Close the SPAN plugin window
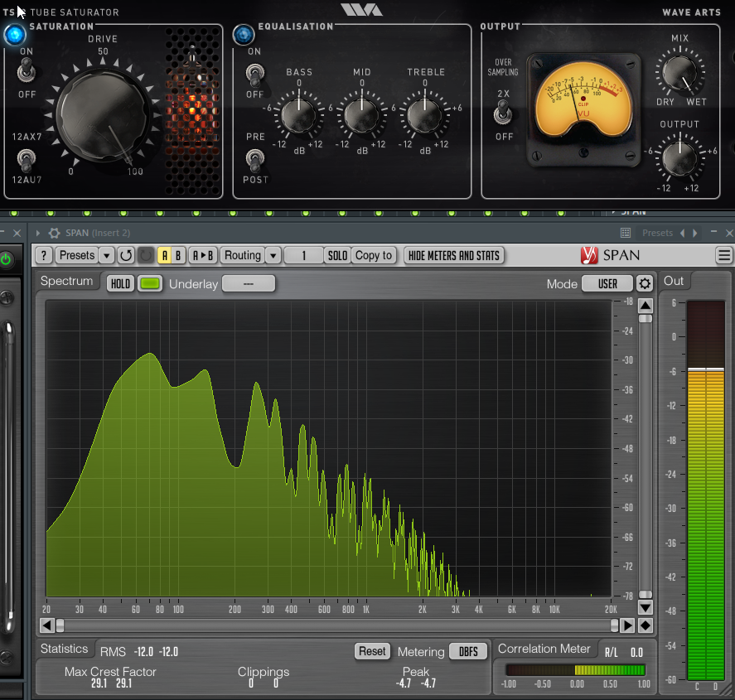 729,233
